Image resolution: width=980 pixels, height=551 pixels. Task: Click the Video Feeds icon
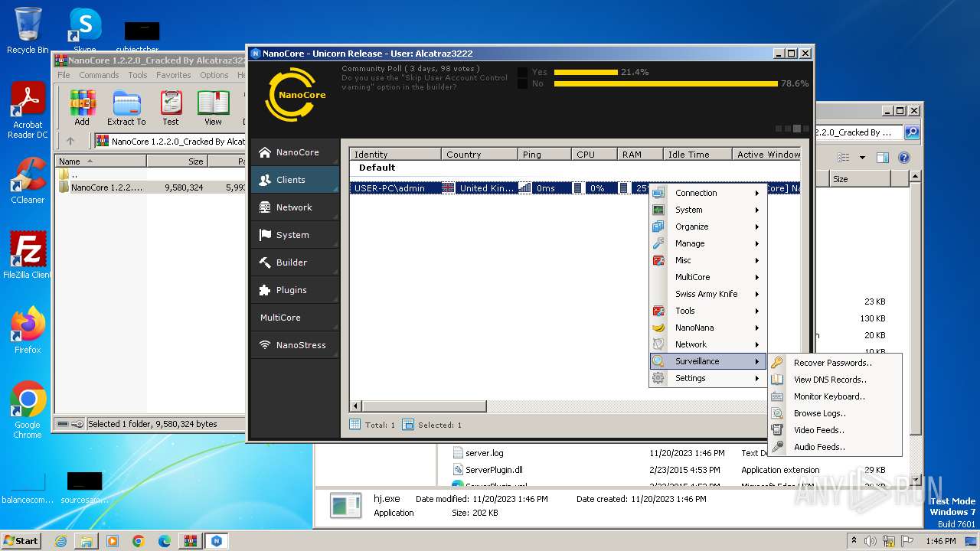click(x=777, y=430)
